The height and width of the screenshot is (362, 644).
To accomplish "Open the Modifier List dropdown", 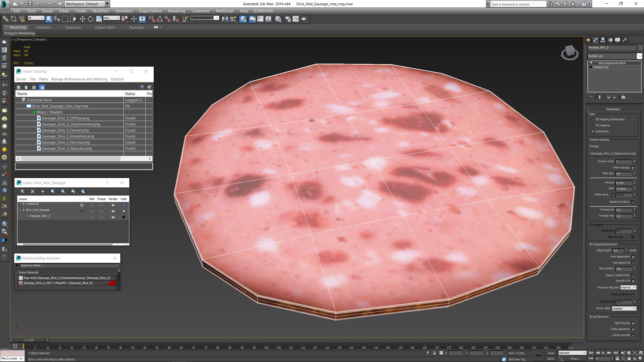I will point(614,56).
